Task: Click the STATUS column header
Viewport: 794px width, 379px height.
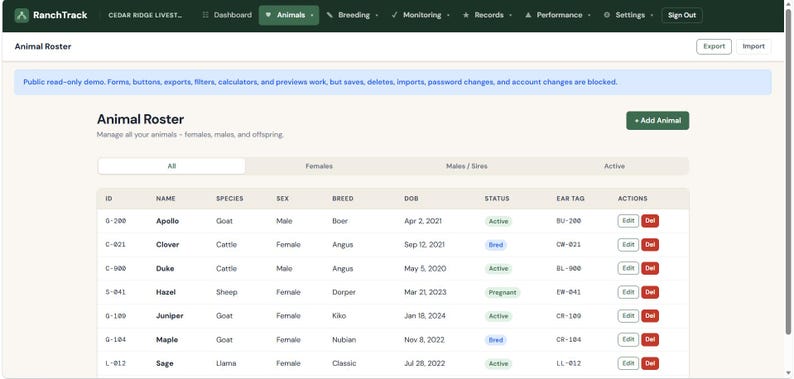Action: (497, 199)
